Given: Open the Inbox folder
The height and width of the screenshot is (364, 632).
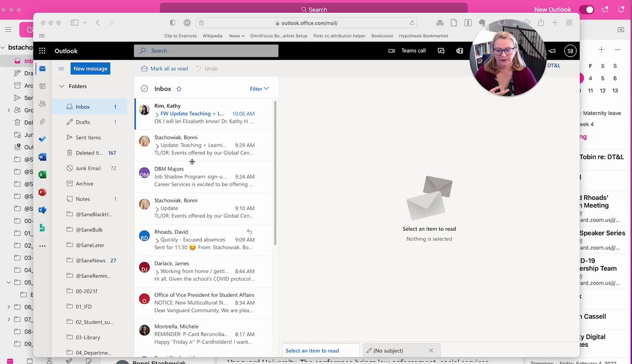Looking at the screenshot, I should click(x=89, y=107).
